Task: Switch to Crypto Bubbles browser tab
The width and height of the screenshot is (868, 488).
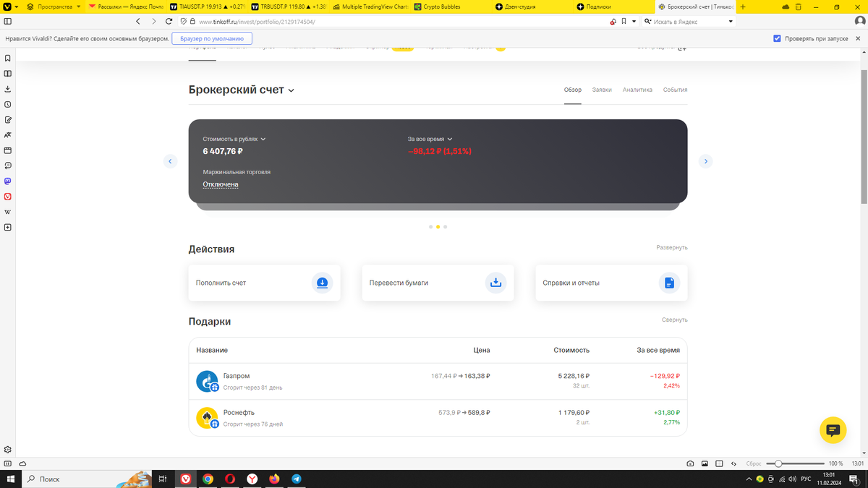Action: [x=451, y=7]
